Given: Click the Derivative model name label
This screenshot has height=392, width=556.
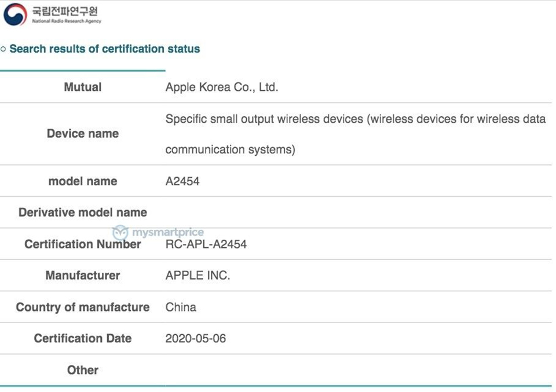Looking at the screenshot, I should 82,213.
